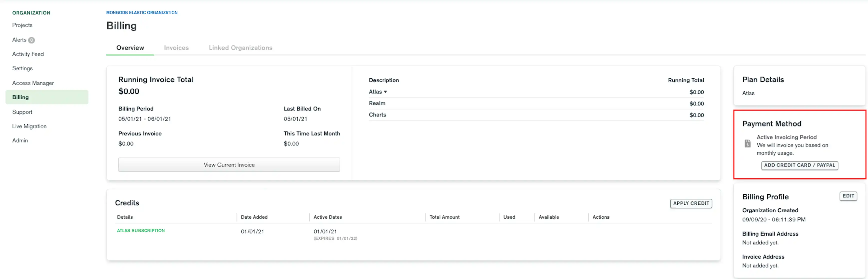Switch to the Linked Organizations tab
Viewport: 868px width, 279px height.
[240, 47]
